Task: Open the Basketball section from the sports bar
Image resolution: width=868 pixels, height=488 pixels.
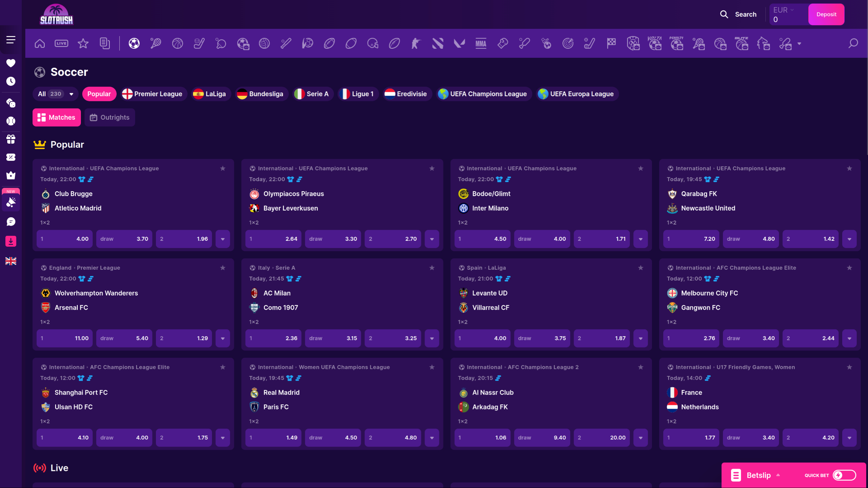Action: coord(178,43)
